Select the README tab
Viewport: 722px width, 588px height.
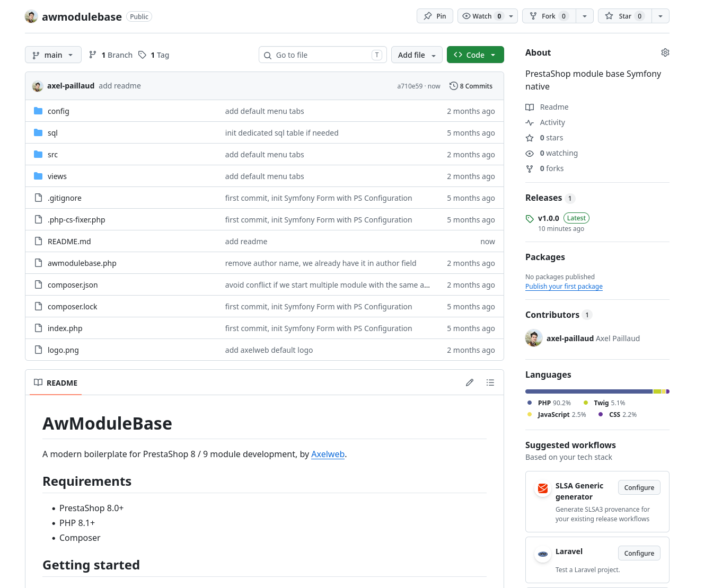[x=56, y=382]
